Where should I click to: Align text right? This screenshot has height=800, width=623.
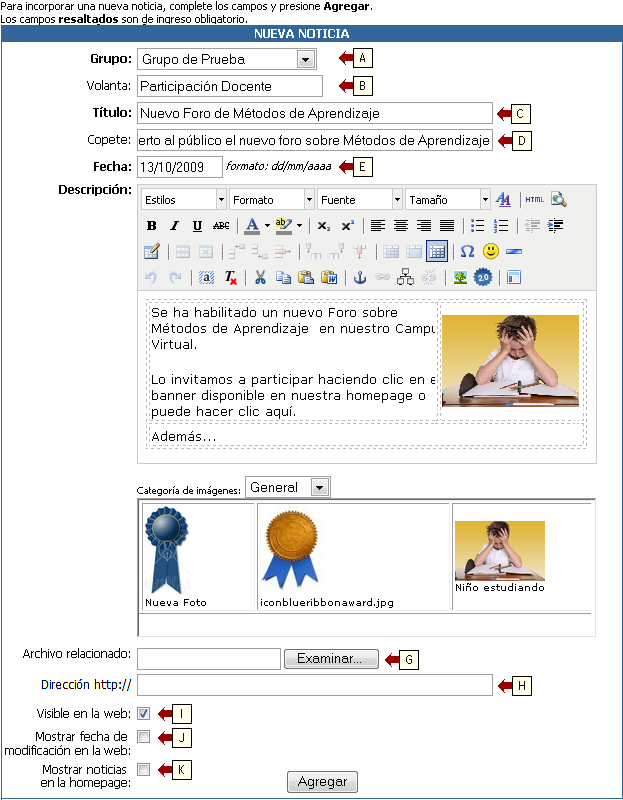coord(423,226)
